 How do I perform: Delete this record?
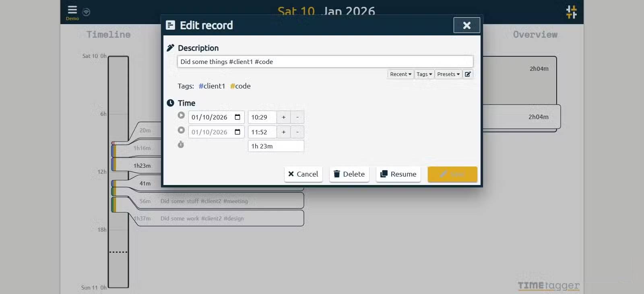(x=349, y=174)
